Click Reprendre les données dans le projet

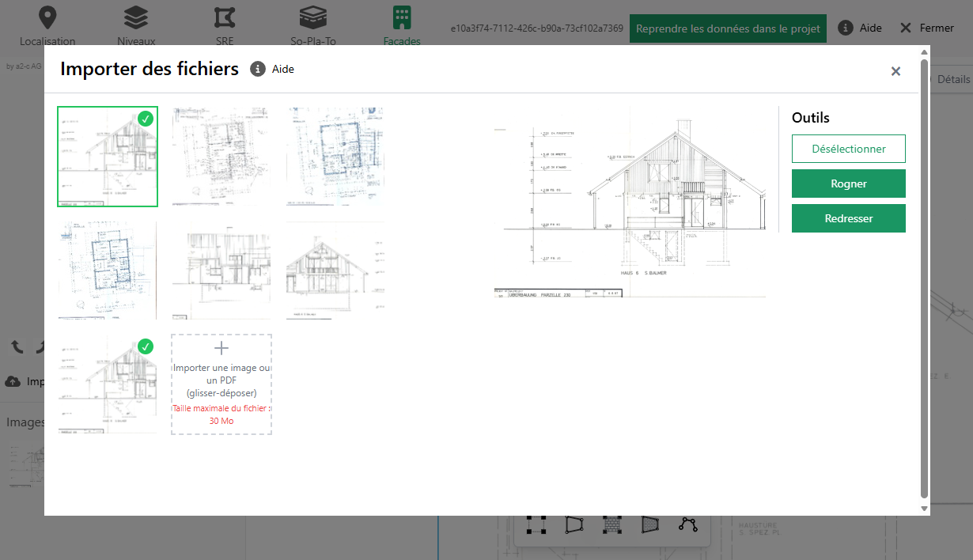click(728, 28)
